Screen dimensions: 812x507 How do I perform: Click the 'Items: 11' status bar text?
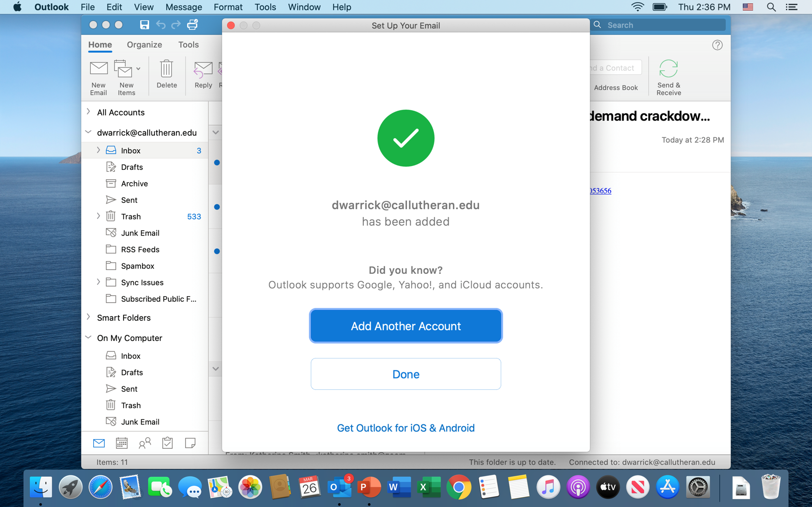point(112,462)
